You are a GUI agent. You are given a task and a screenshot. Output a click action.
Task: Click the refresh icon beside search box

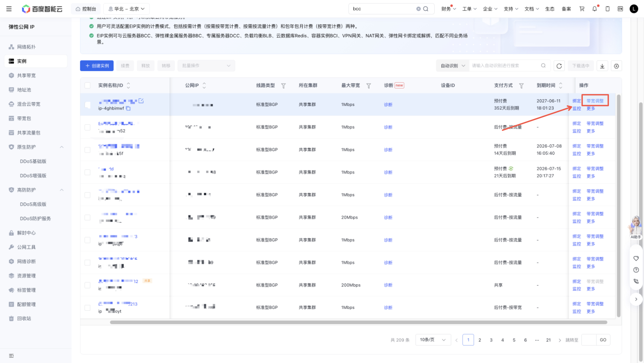tap(559, 66)
